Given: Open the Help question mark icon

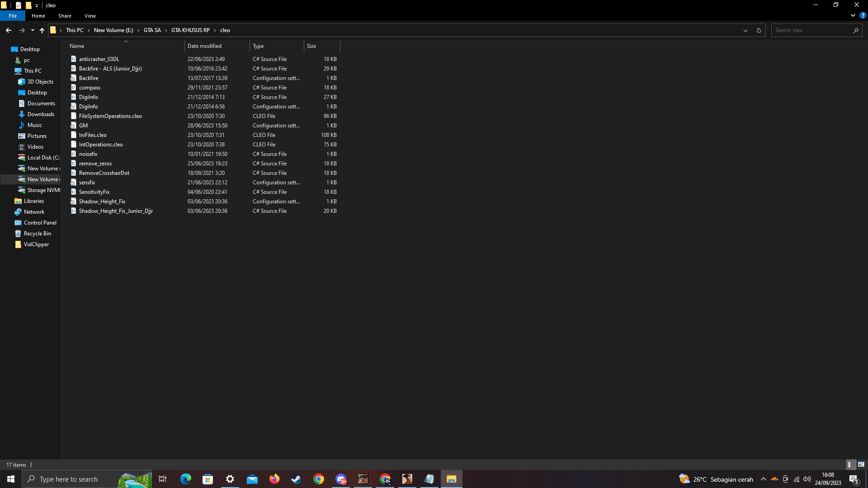Looking at the screenshot, I should click(x=863, y=15).
